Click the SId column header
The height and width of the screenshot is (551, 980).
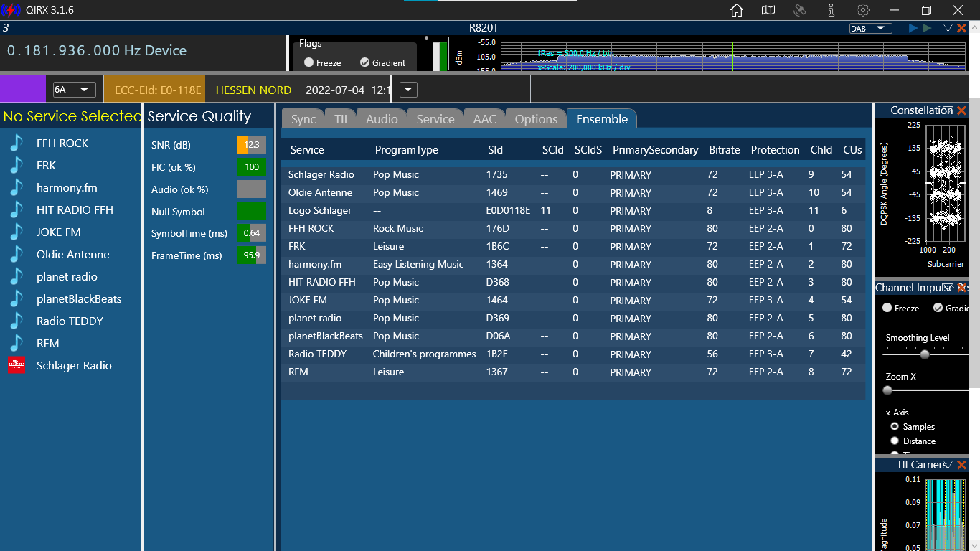pos(496,150)
